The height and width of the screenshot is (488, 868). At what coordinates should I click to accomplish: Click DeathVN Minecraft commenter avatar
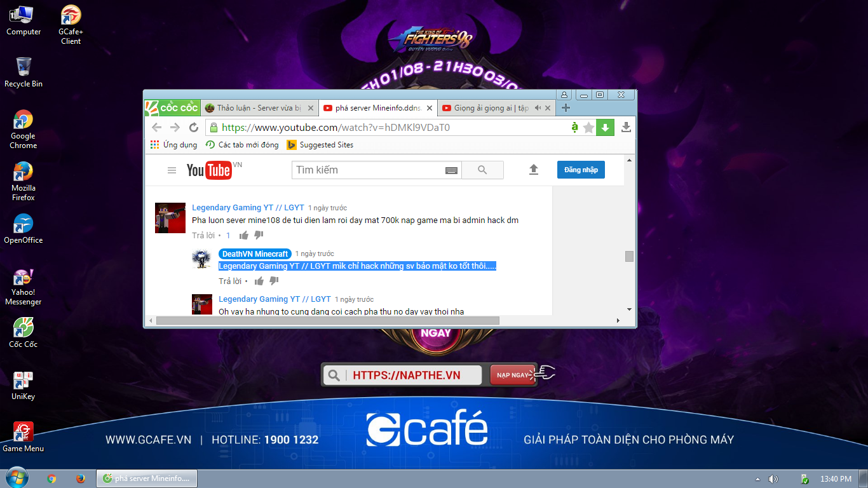pos(202,259)
